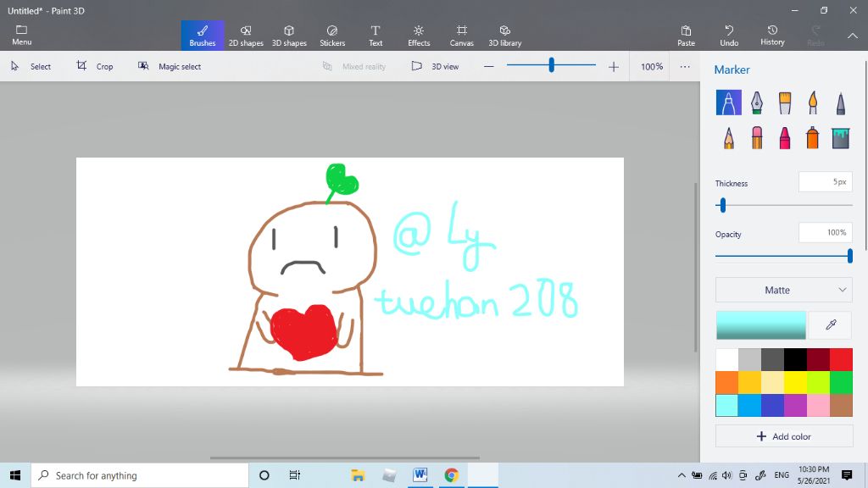This screenshot has height=488, width=868.
Task: Open the current color preview
Action: [761, 324]
